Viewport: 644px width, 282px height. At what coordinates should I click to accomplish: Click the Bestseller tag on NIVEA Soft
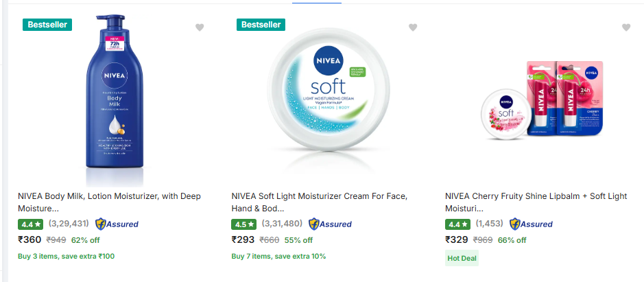point(261,25)
